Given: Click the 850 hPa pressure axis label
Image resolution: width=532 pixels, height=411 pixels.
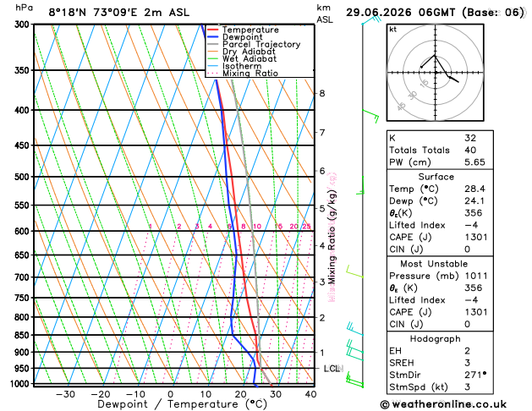Looking at the screenshot, I should point(24,335).
